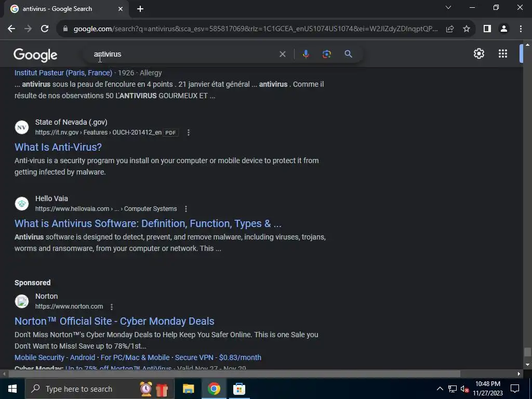Open Mobile Security - Android sitelink

[55, 357]
